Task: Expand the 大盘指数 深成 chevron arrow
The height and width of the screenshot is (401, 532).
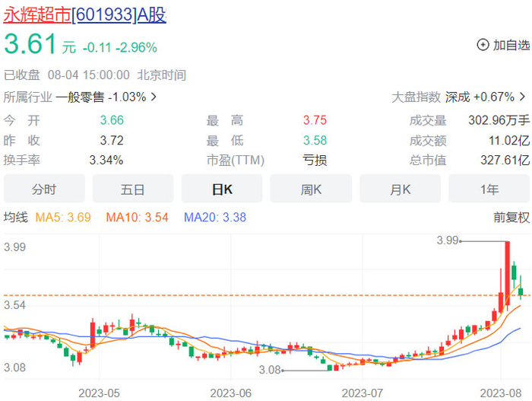Action: (x=523, y=97)
